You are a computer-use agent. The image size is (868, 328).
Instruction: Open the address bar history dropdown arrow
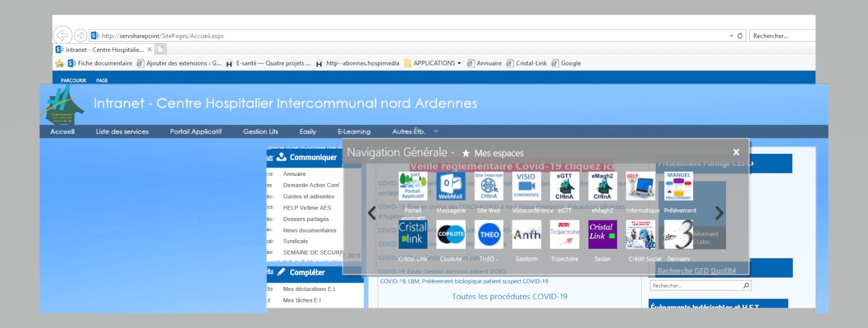tap(731, 36)
